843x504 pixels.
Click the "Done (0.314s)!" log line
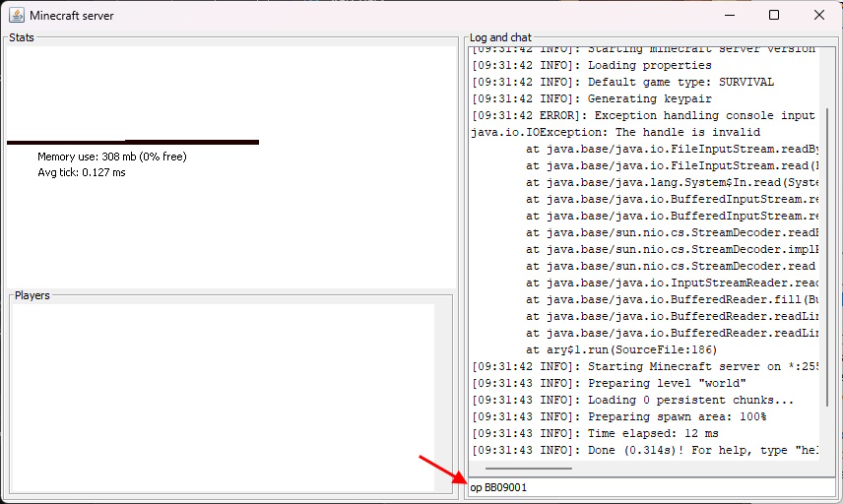tap(643, 450)
